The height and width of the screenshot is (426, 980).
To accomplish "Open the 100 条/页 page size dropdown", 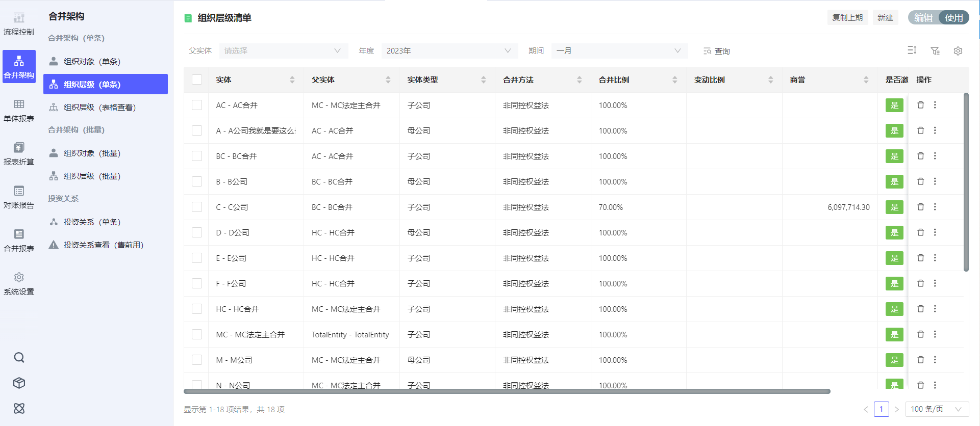I will 936,409.
